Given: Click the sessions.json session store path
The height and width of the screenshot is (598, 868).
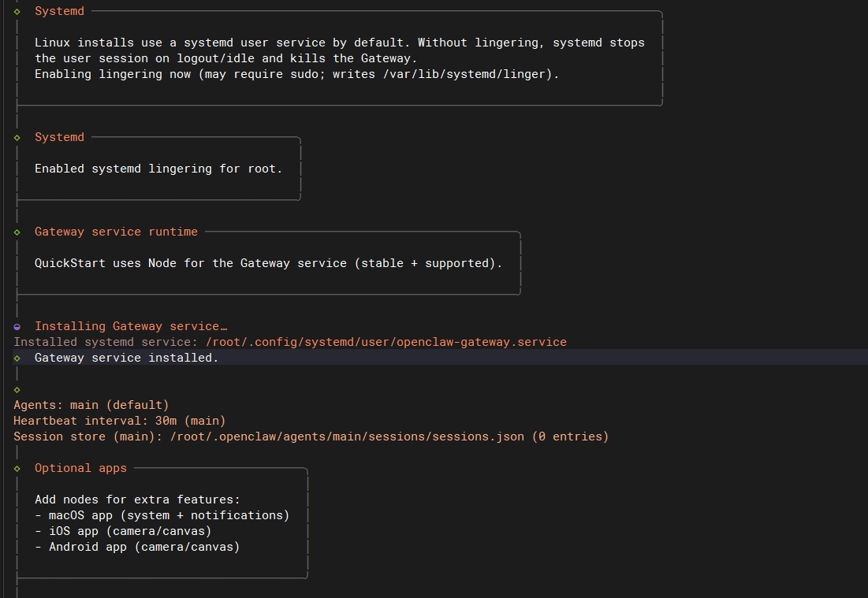Looking at the screenshot, I should pos(347,436).
